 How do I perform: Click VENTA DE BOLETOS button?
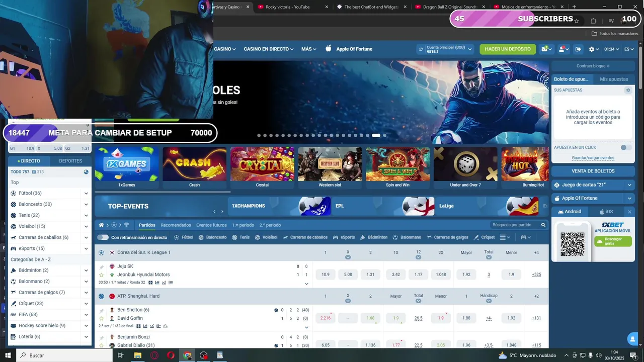pyautogui.click(x=593, y=171)
